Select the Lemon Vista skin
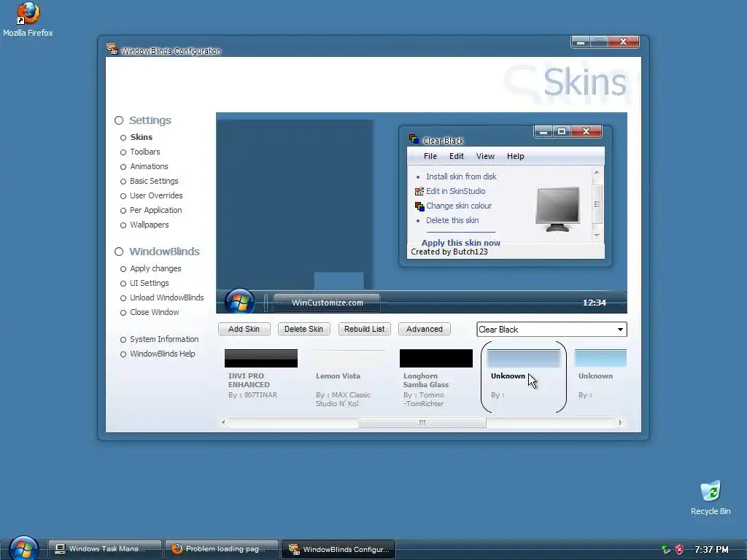 [x=349, y=359]
